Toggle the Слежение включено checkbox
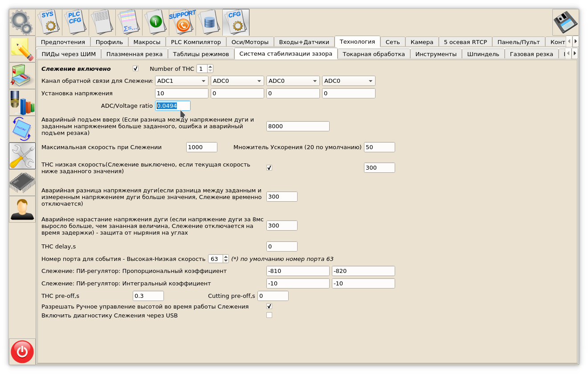This screenshot has width=588, height=374. (x=135, y=69)
